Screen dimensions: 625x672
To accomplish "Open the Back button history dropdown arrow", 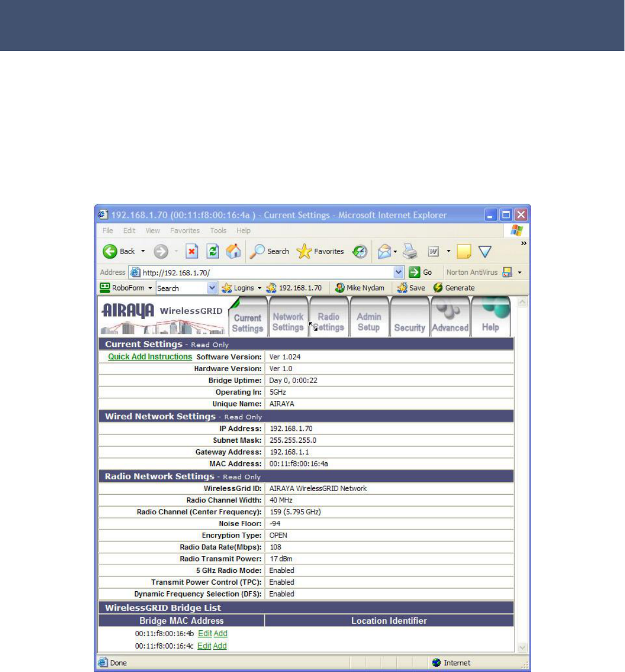I will tap(143, 251).
